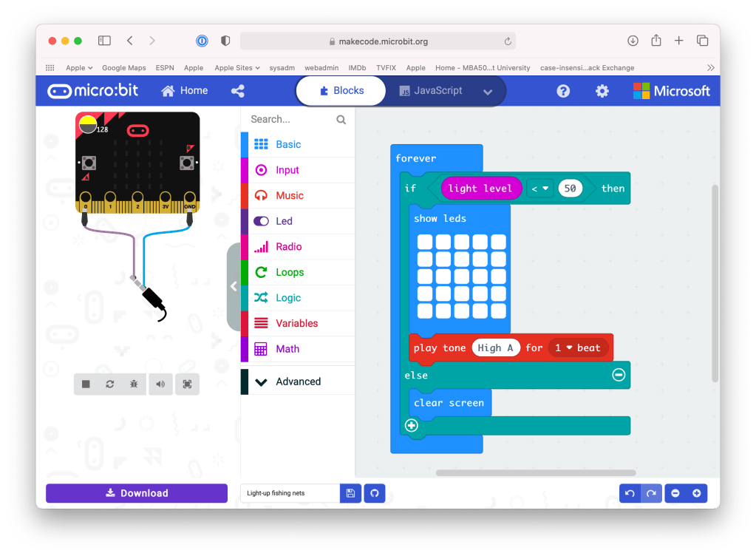Image resolution: width=756 pixels, height=556 pixels.
Task: Toggle simulator debug mode with bug icon
Action: pyautogui.click(x=134, y=384)
